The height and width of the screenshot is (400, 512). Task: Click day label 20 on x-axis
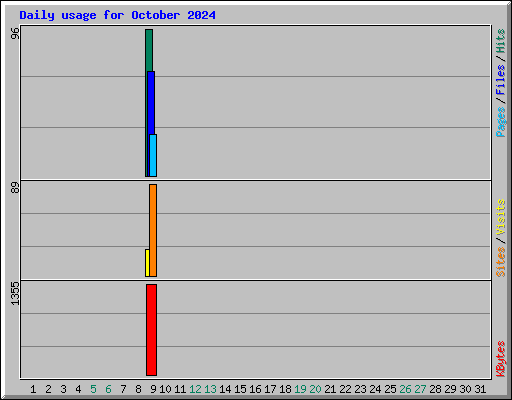click(x=315, y=389)
